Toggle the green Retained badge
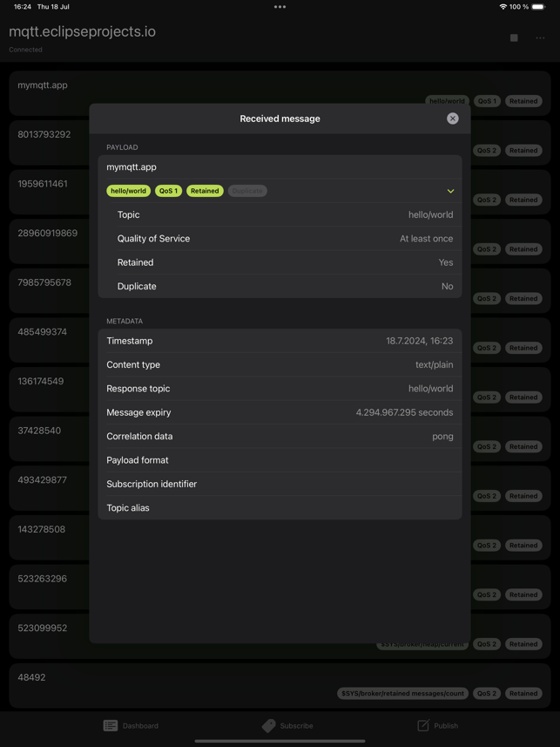The image size is (560, 747). pos(205,191)
